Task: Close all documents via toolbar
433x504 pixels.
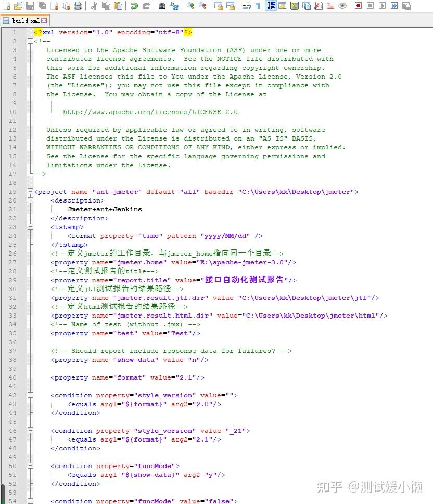Action: (x=66, y=5)
